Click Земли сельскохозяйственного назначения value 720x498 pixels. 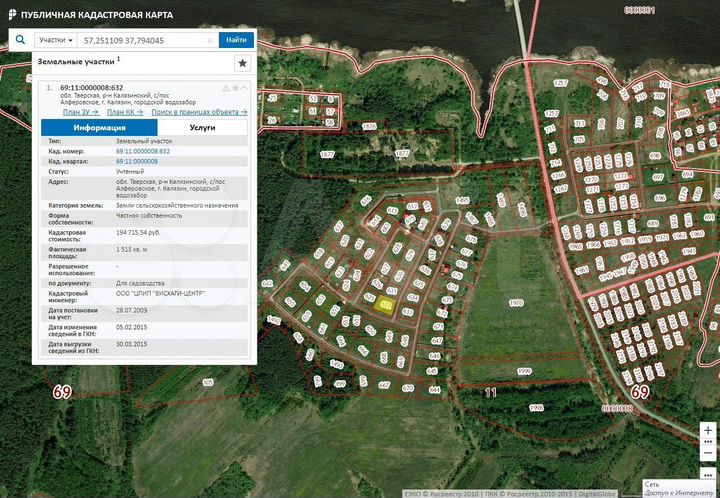(177, 206)
